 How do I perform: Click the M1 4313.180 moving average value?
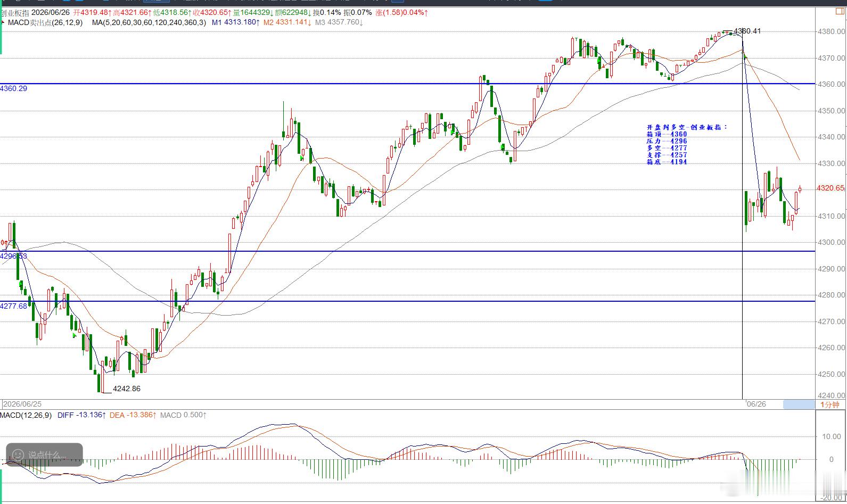[236, 22]
